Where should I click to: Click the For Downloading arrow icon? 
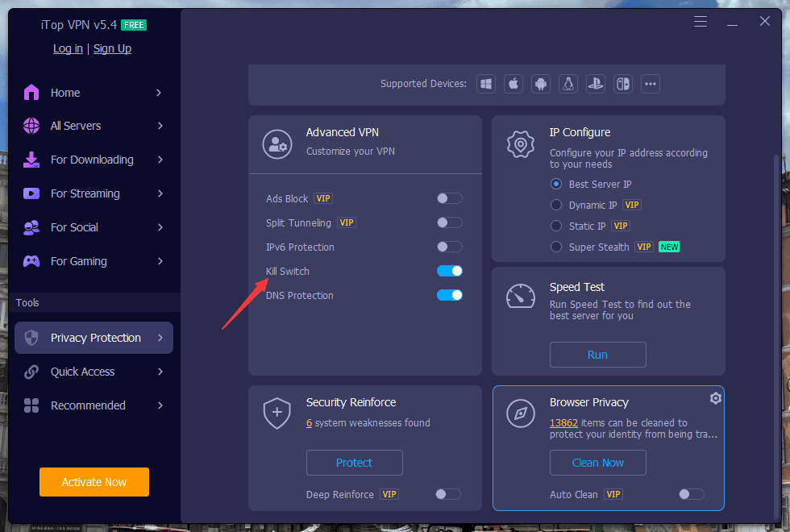(x=31, y=160)
